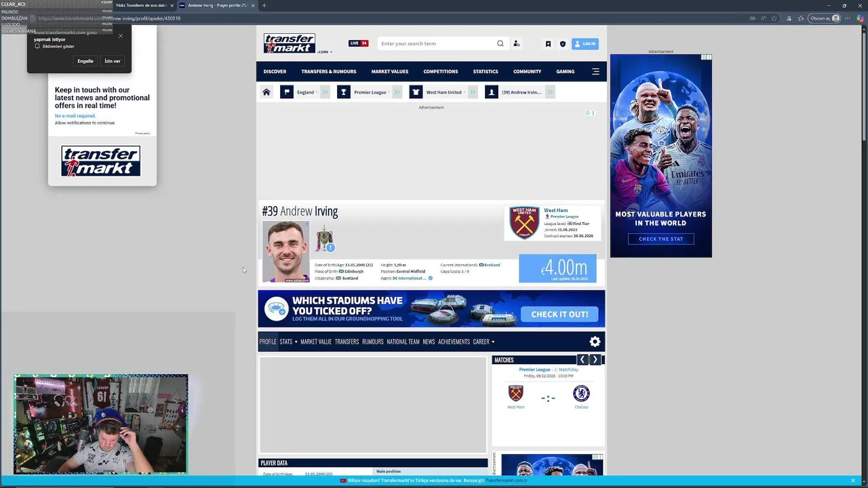868x488 pixels.
Task: Open the Discover menu
Action: (275, 71)
